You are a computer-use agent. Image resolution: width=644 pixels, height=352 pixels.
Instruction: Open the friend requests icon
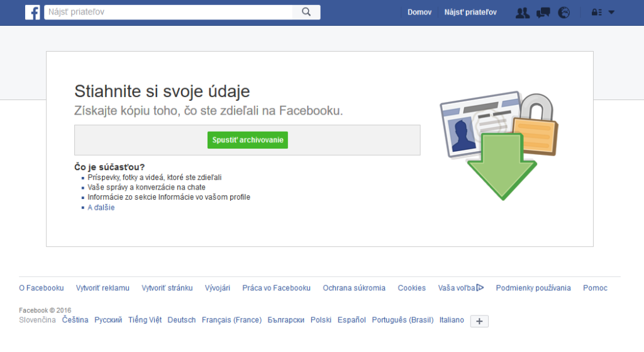(x=522, y=13)
